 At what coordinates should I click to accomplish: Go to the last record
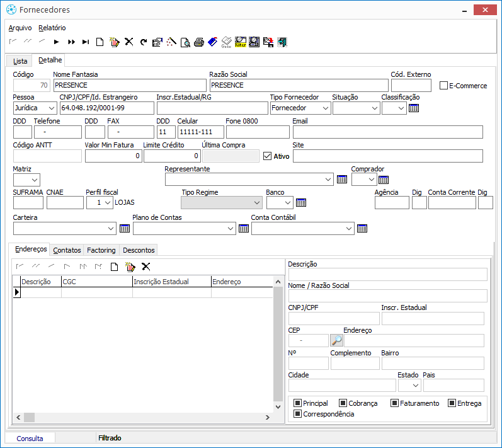[x=86, y=42]
